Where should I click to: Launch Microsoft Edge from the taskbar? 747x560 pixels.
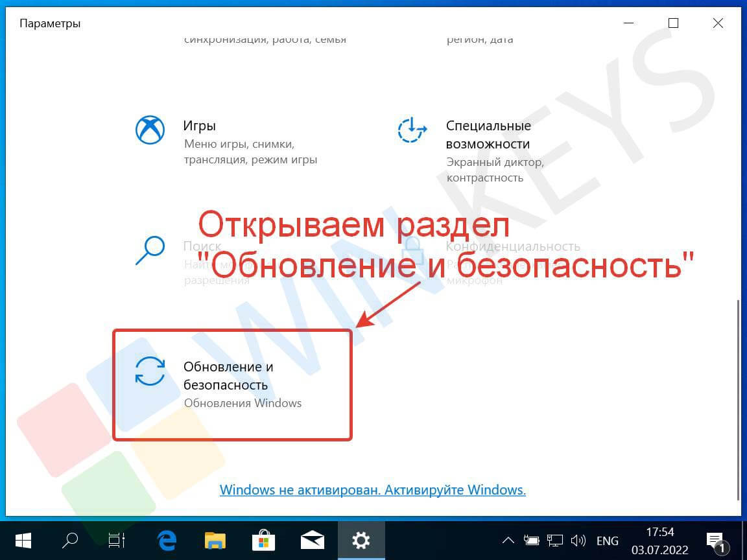point(168,540)
